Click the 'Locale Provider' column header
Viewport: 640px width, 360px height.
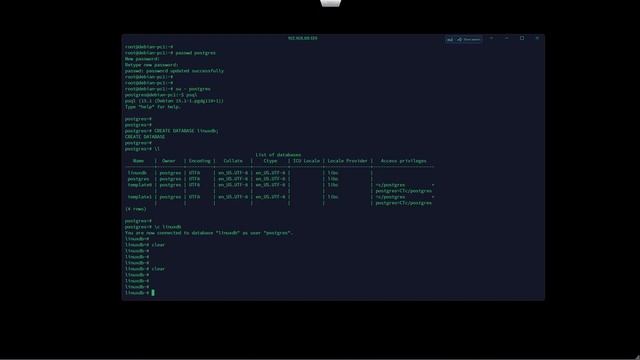(x=347, y=161)
